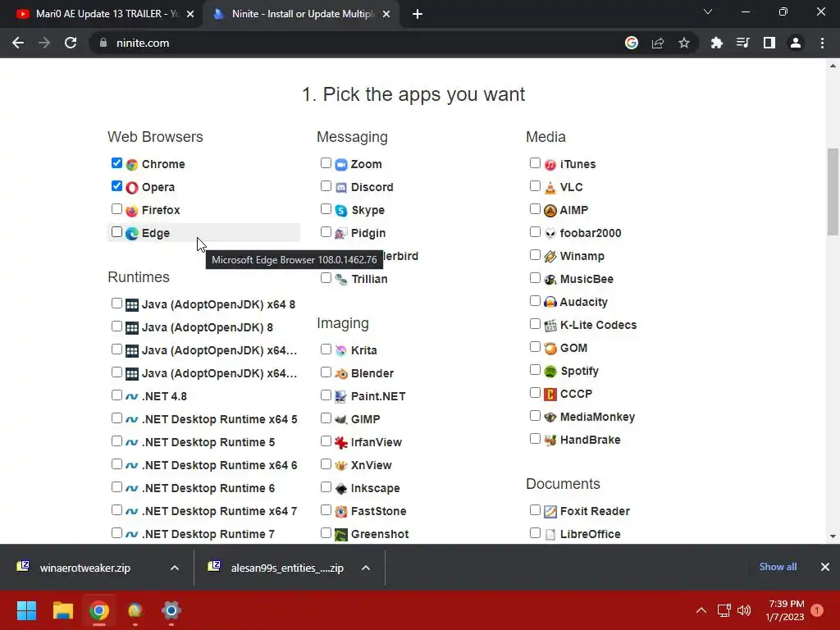This screenshot has height=630, width=840.
Task: Click the Edge logo icon
Action: point(132,234)
